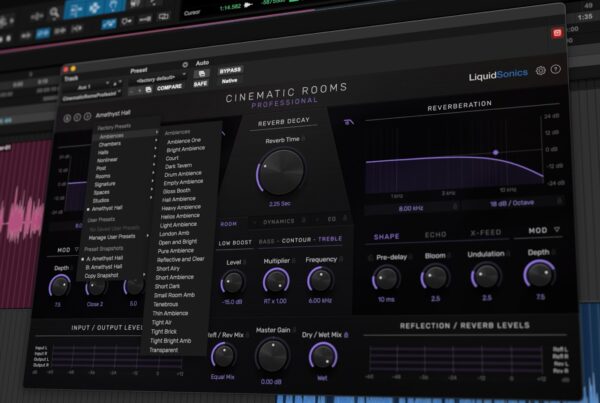The image size is (600, 403).
Task: Choose Dark Tavern preset
Action: tap(178, 166)
